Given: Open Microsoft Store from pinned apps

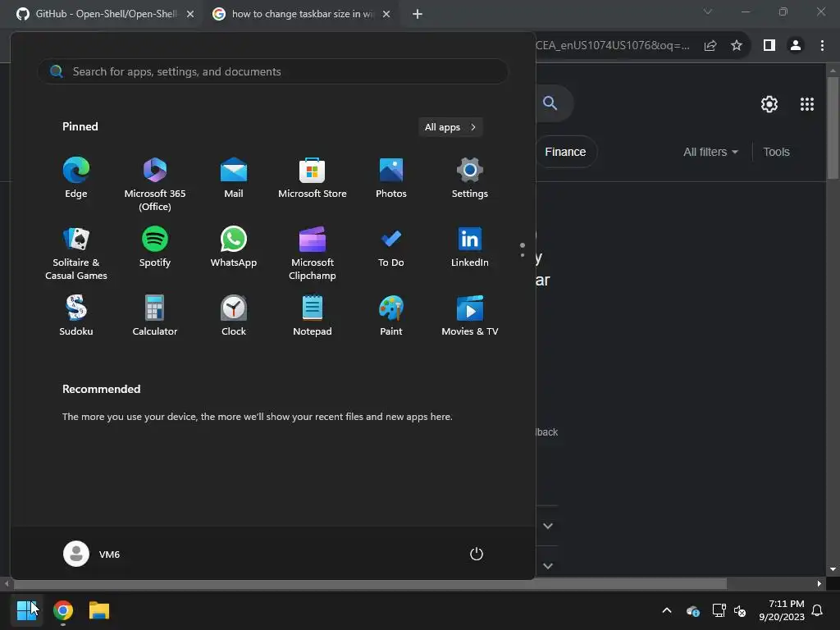Looking at the screenshot, I should (x=313, y=178).
